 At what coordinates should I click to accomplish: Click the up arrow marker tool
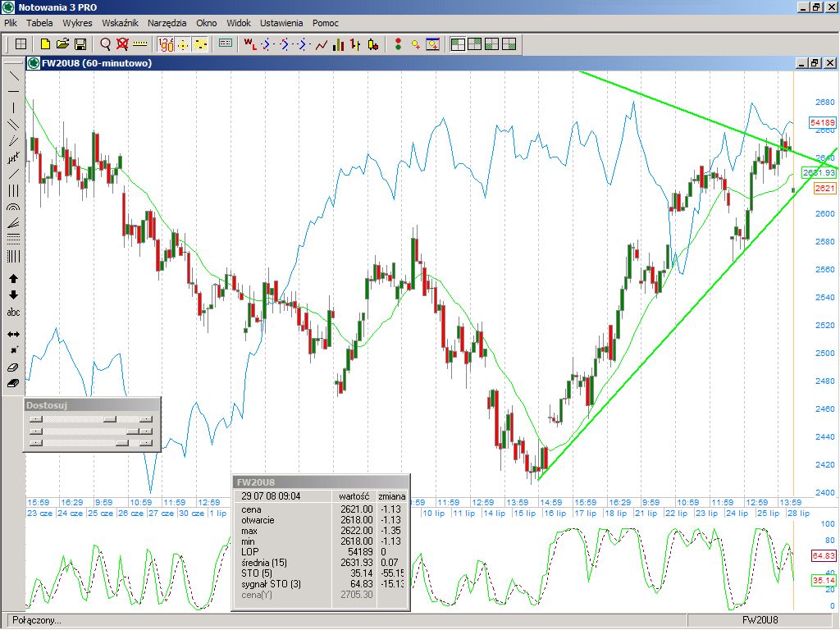13,279
